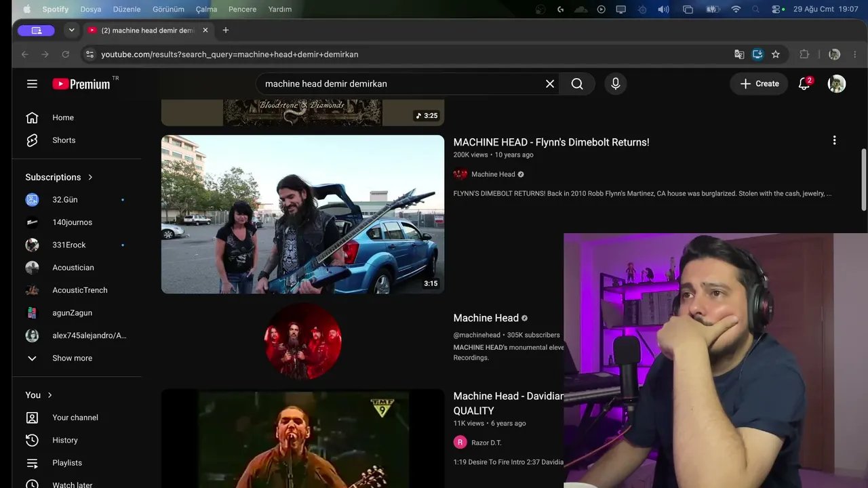
Task: Click the page vertical scrollbar
Action: [x=864, y=180]
